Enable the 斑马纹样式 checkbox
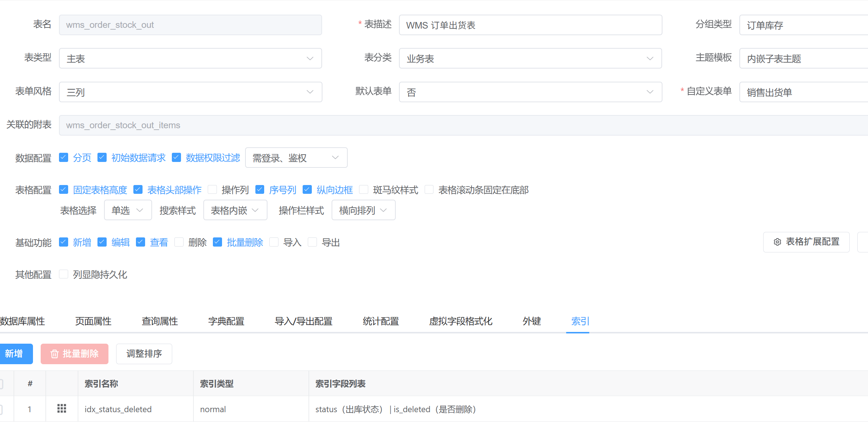Image resolution: width=868 pixels, height=436 pixels. (363, 189)
